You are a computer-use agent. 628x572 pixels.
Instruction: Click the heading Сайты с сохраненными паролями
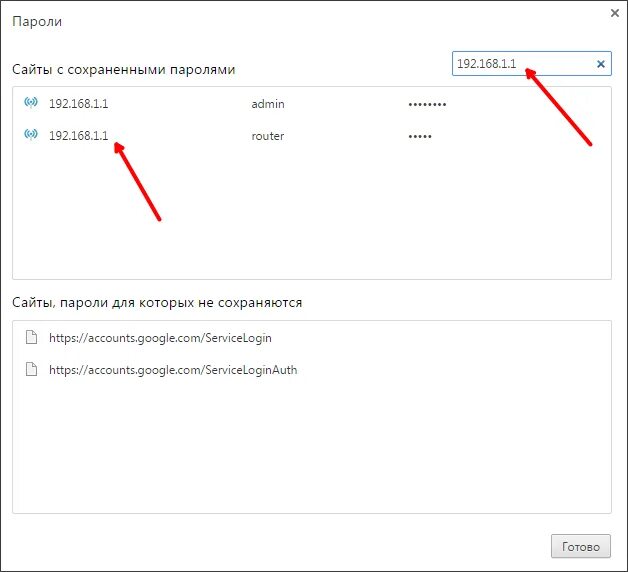click(x=123, y=69)
